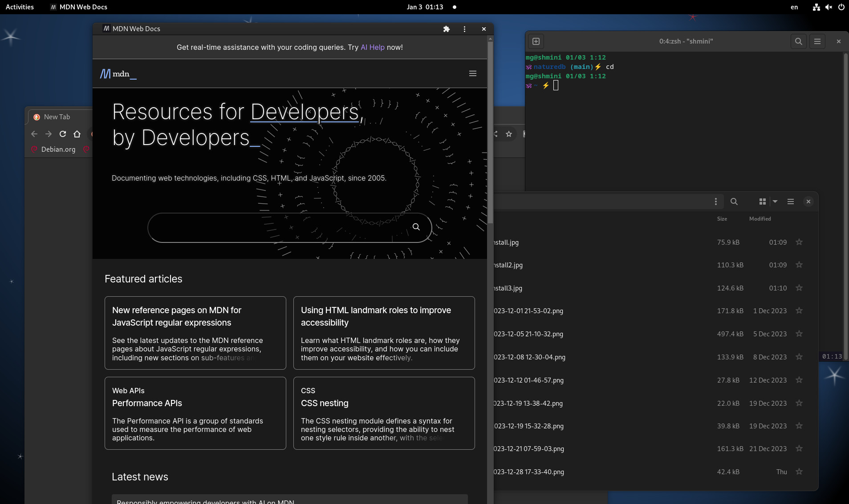The height and width of the screenshot is (504, 849).
Task: Follow the underlined Developers link in heading
Action: [305, 112]
